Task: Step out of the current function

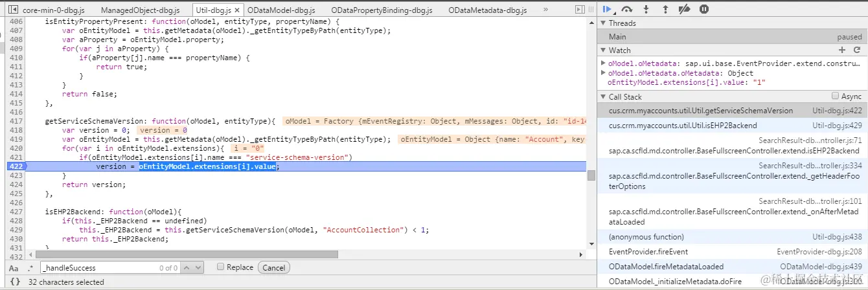Action: (665, 9)
